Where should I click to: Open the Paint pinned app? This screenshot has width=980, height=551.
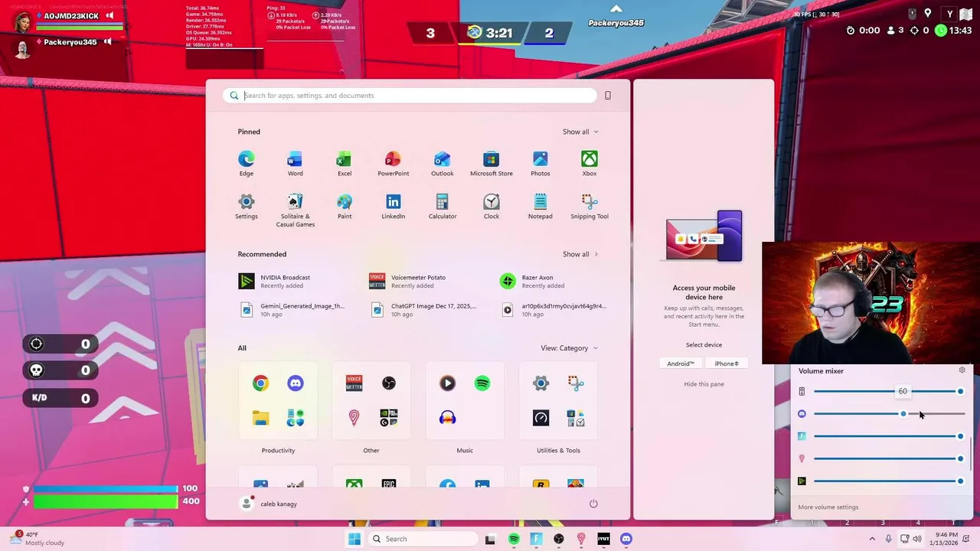[x=344, y=206]
